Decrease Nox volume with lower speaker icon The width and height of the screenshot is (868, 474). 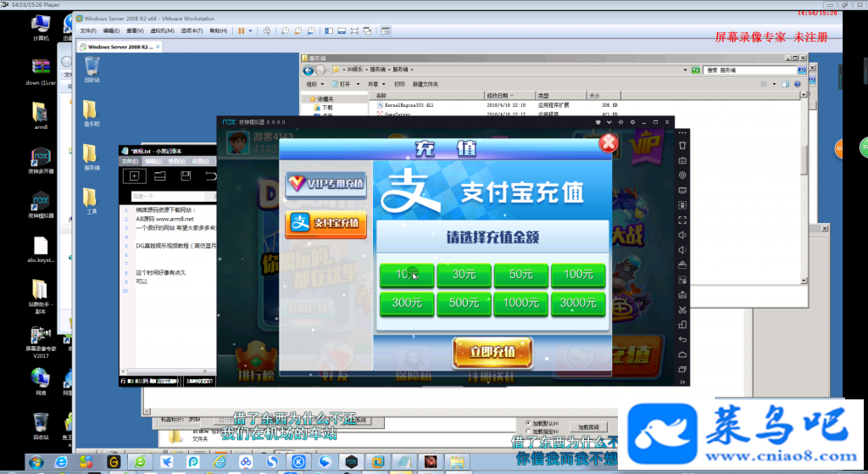click(682, 250)
